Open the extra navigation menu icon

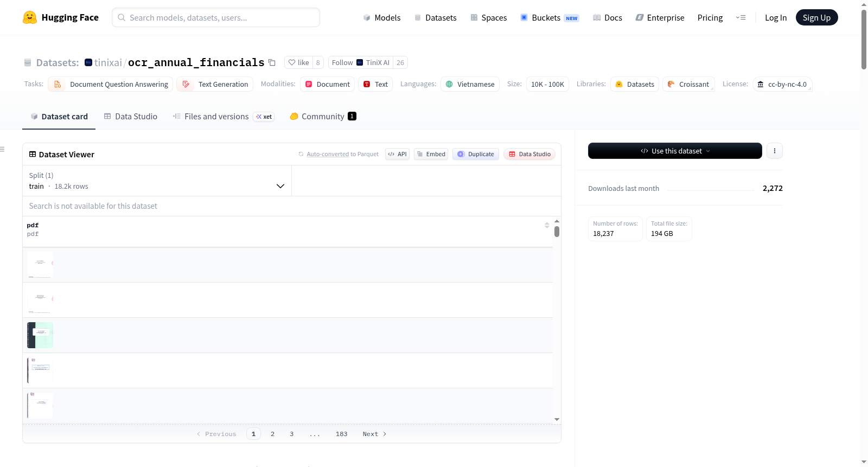(x=741, y=17)
